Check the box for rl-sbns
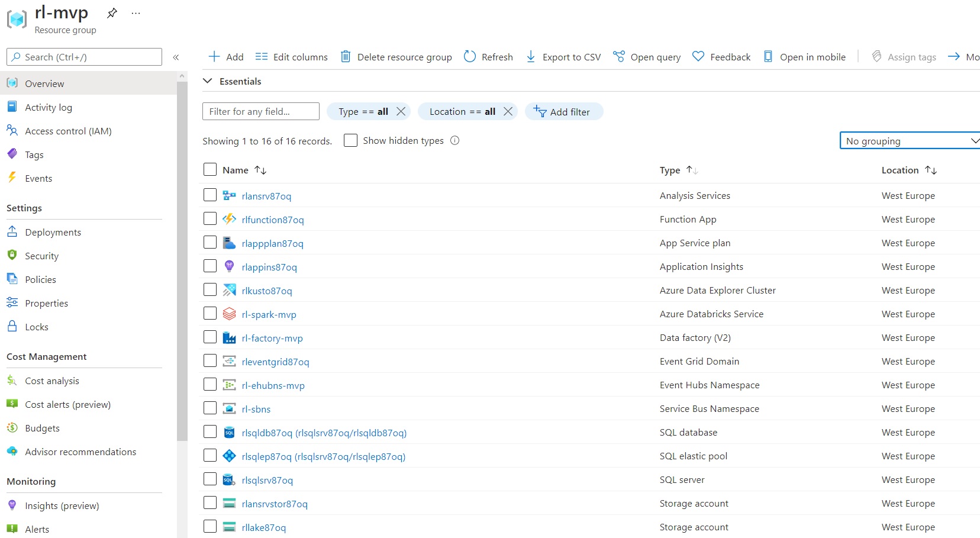980x538 pixels. 210,408
